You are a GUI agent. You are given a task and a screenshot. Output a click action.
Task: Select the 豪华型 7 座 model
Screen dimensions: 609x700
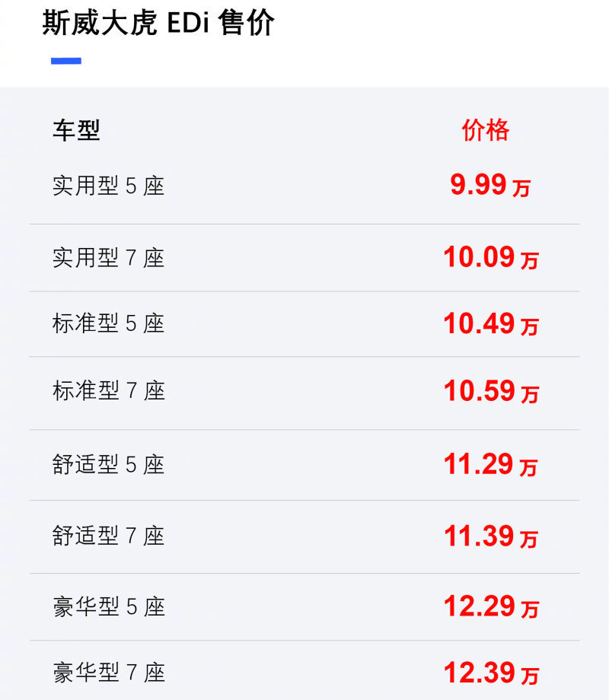tap(109, 673)
